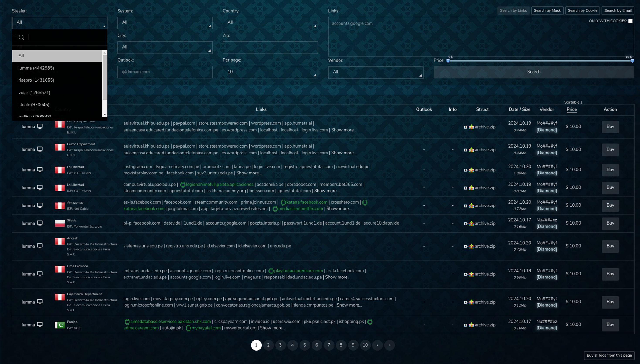Screen dimensions: 640x364
Task: Switch to Search by Links mode
Action: coord(513,10)
